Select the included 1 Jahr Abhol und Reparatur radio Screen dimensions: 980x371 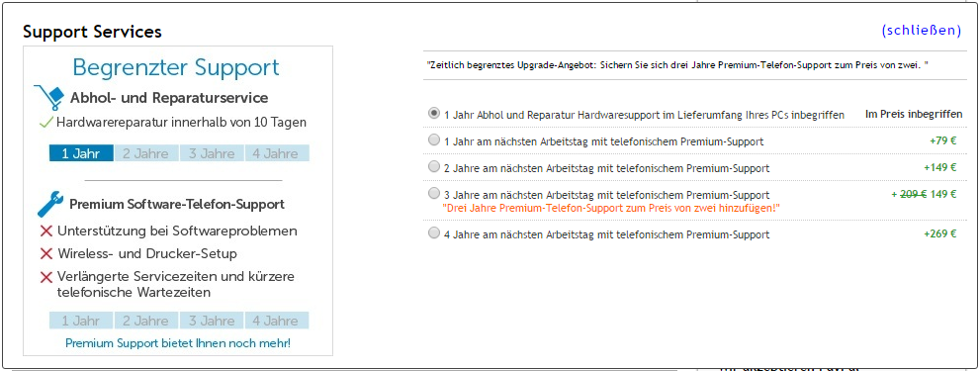[434, 113]
